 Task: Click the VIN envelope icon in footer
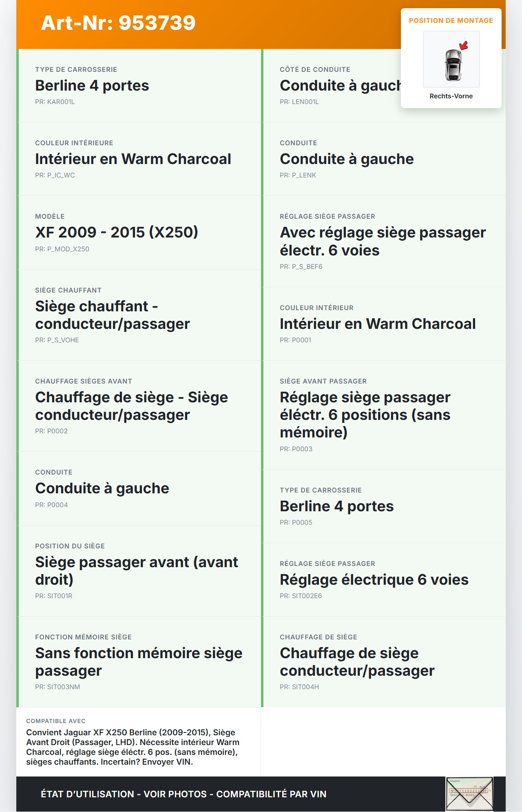pyautogui.click(x=469, y=794)
